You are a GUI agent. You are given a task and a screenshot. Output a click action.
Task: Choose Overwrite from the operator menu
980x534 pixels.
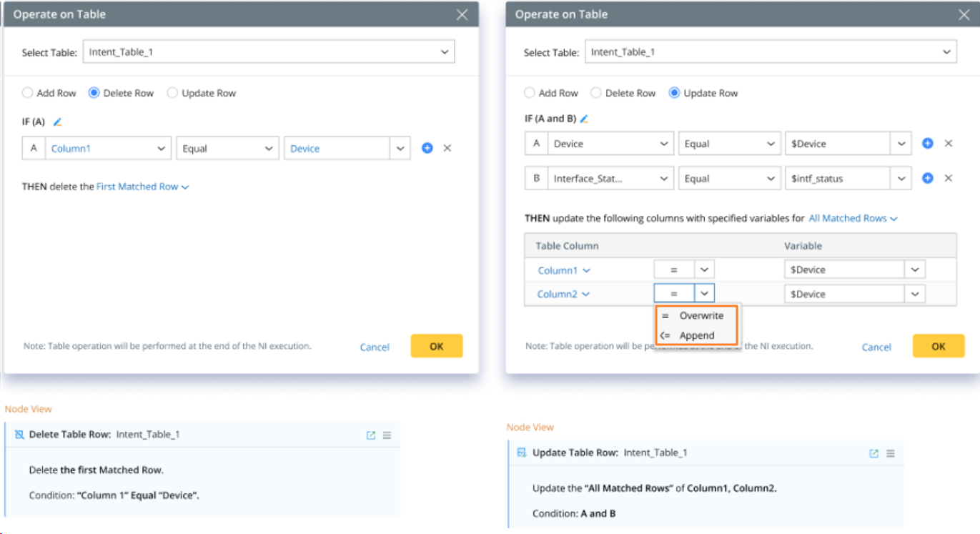pos(701,316)
